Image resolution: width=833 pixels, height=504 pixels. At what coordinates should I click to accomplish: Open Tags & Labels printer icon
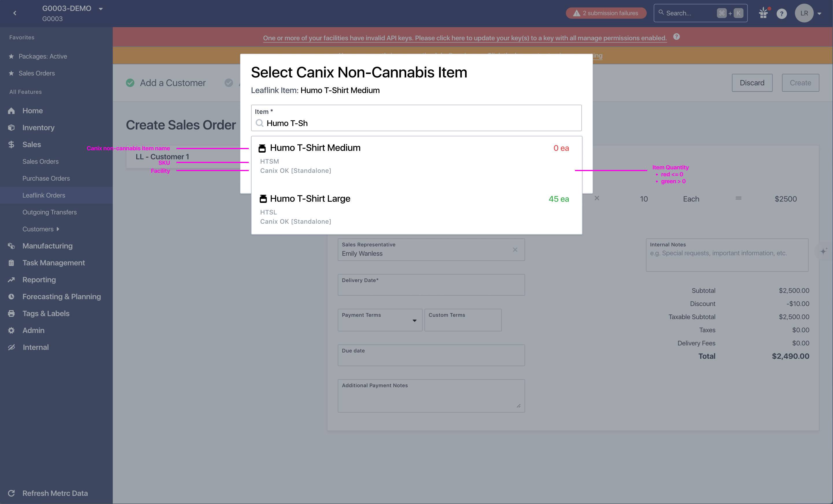coord(11,314)
